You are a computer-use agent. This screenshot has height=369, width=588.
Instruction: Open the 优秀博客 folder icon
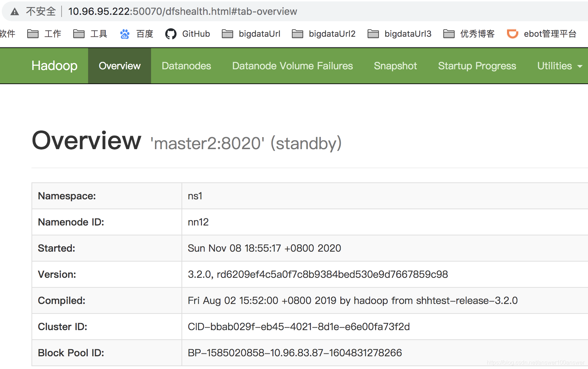coord(449,34)
